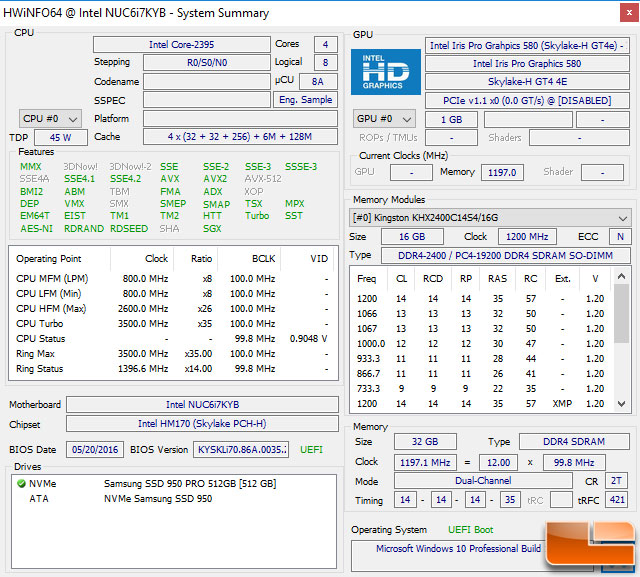Click the empty Platform field
The width and height of the screenshot is (640, 577).
click(240, 119)
